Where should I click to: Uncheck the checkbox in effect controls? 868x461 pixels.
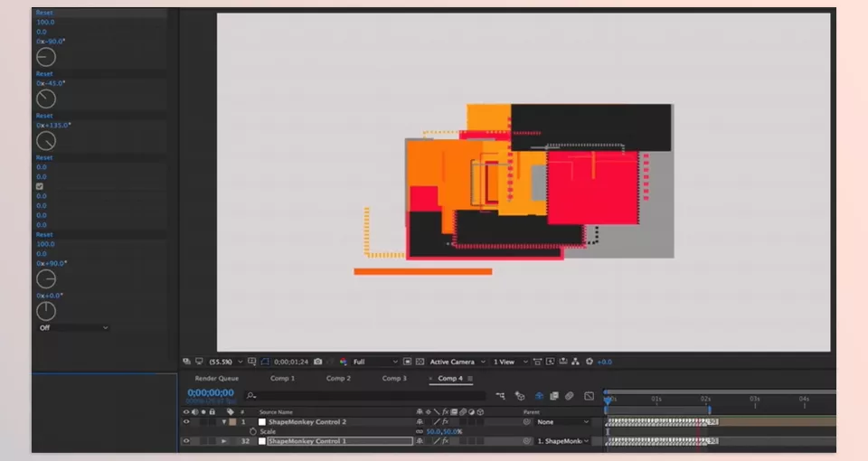pyautogui.click(x=40, y=186)
